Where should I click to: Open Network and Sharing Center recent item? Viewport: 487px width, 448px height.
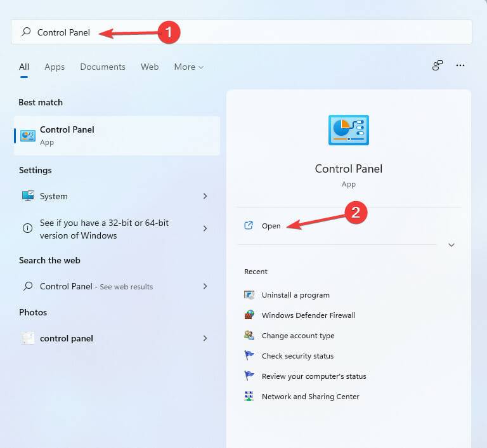coord(310,397)
